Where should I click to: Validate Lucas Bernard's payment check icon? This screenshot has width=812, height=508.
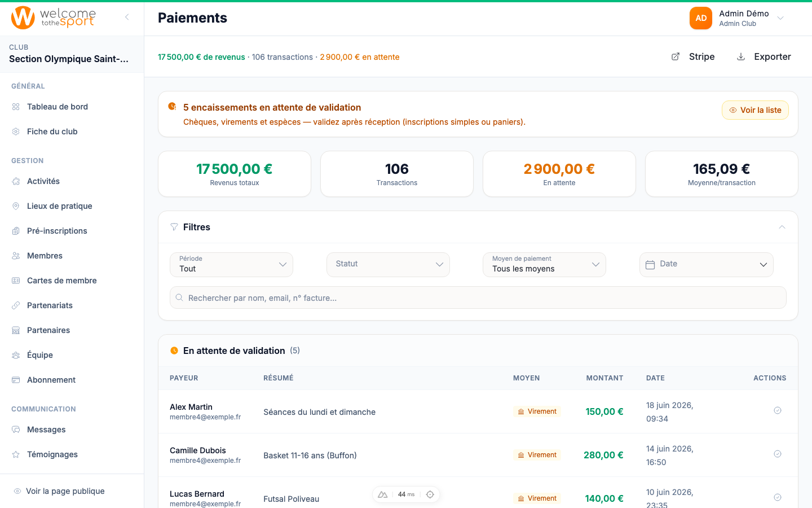(x=778, y=497)
